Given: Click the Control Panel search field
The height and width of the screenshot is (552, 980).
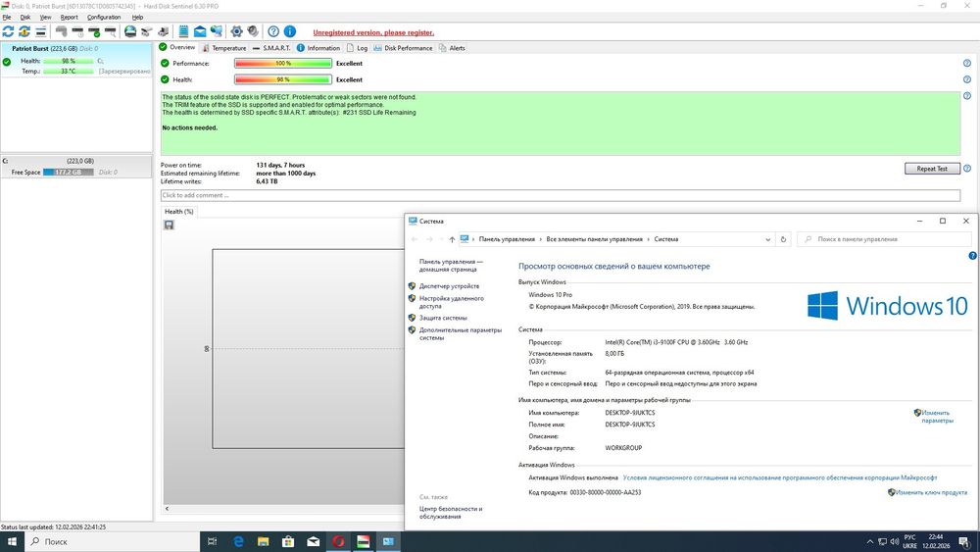Looking at the screenshot, I should (x=884, y=239).
